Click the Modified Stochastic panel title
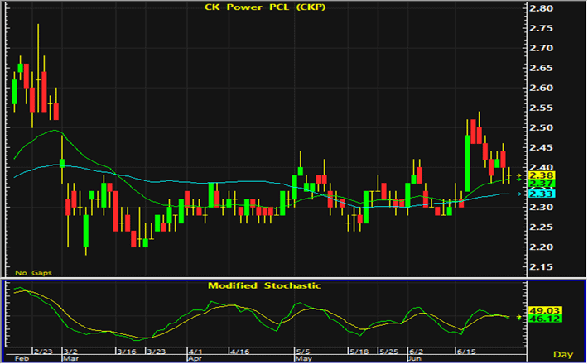Screen dimensions: 588x364 click(x=264, y=285)
